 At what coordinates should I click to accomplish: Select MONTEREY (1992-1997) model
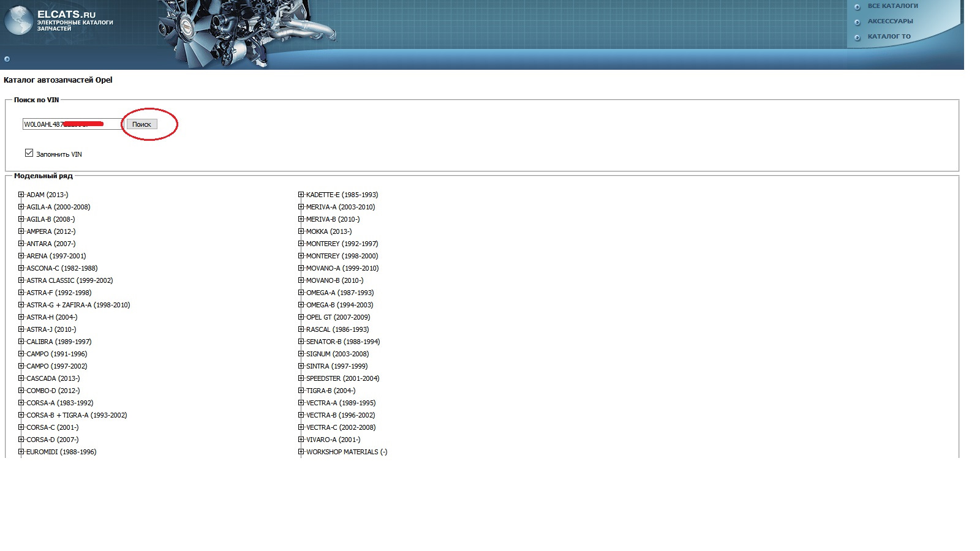pos(342,244)
